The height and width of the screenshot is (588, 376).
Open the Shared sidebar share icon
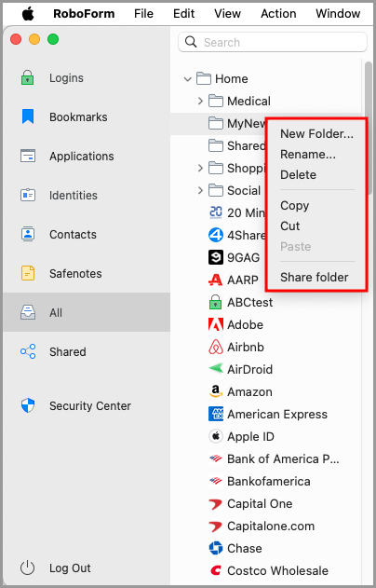tap(28, 351)
